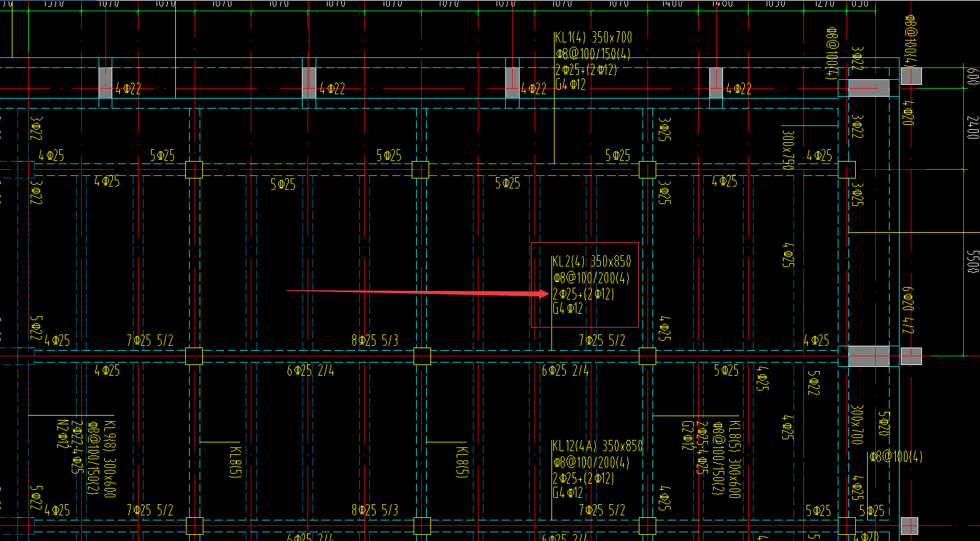This screenshot has height=541, width=980.
Task: Select the rotated KL8(5) 300x600 label
Action: click(x=735, y=459)
